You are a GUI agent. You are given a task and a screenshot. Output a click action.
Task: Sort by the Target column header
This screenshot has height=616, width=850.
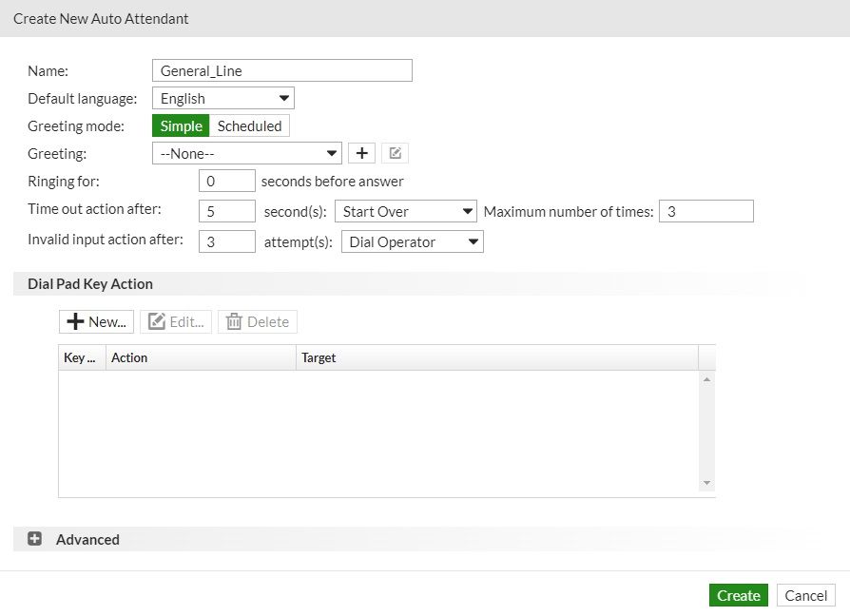[496, 357]
